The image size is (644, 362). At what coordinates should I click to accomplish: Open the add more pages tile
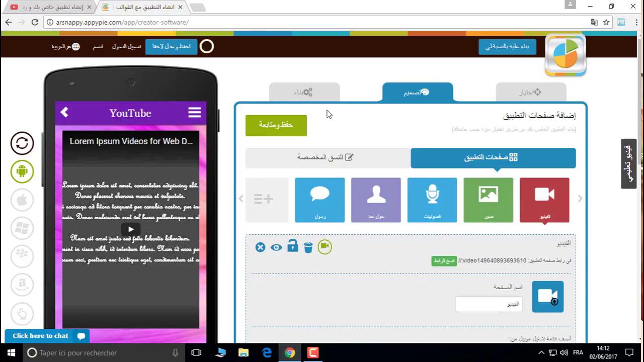click(267, 200)
